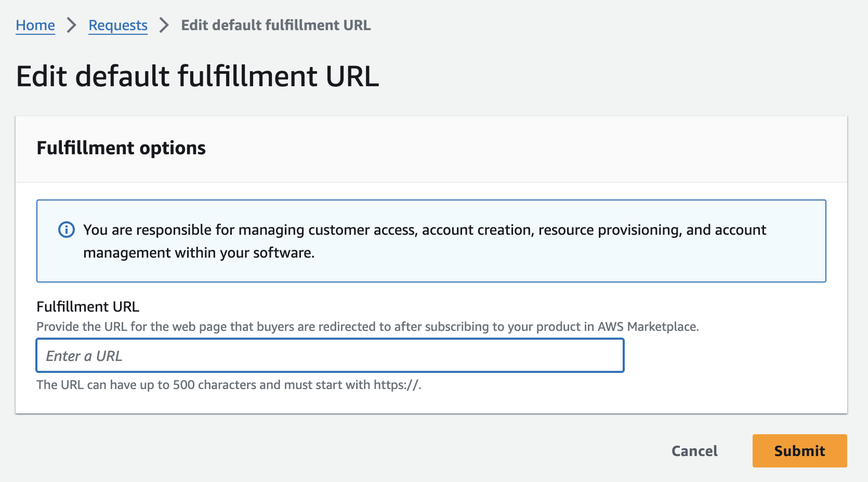This screenshot has height=482, width=868.
Task: Click the 'Fulfillment options' section header
Action: click(121, 148)
